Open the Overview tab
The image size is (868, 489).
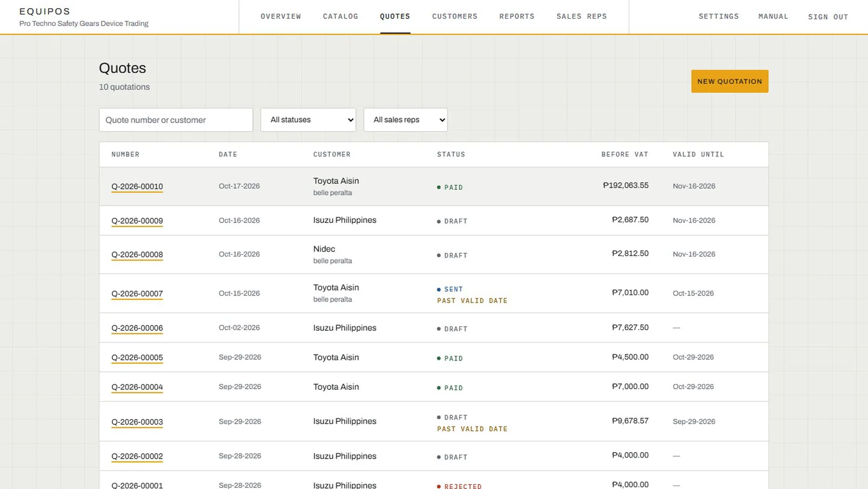coord(280,16)
